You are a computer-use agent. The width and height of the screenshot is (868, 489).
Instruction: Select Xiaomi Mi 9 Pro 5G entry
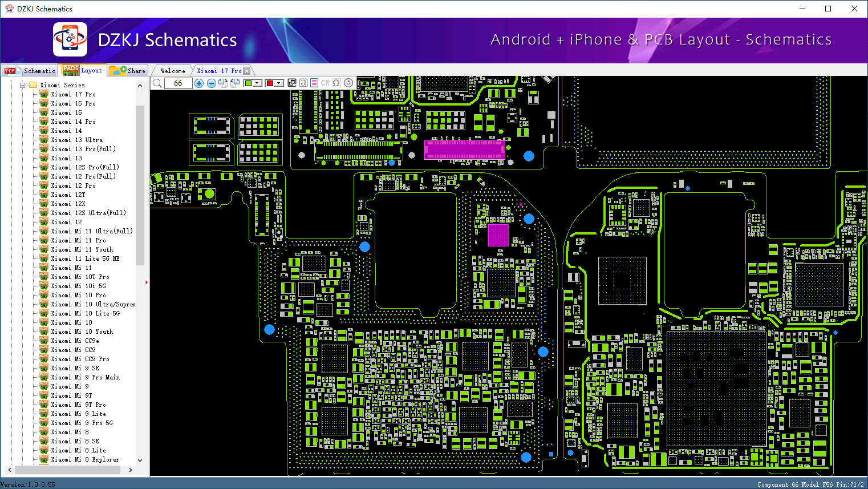[x=82, y=423]
